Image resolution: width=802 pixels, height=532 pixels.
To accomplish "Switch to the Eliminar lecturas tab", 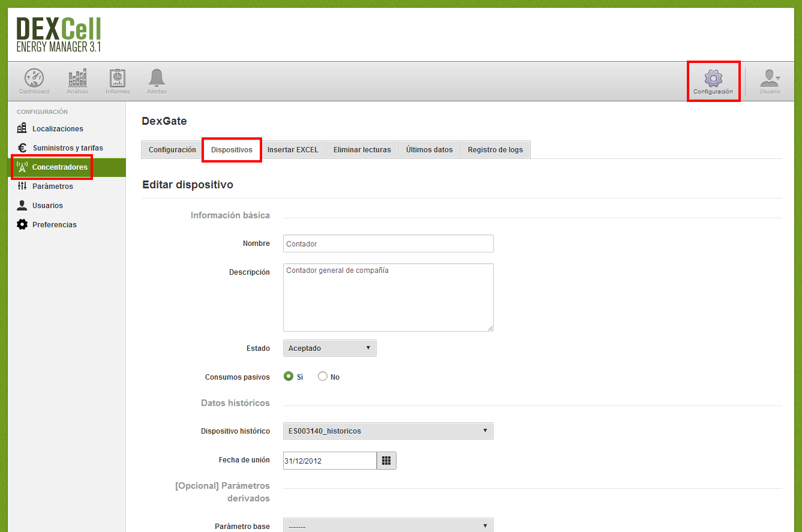I will (x=362, y=149).
